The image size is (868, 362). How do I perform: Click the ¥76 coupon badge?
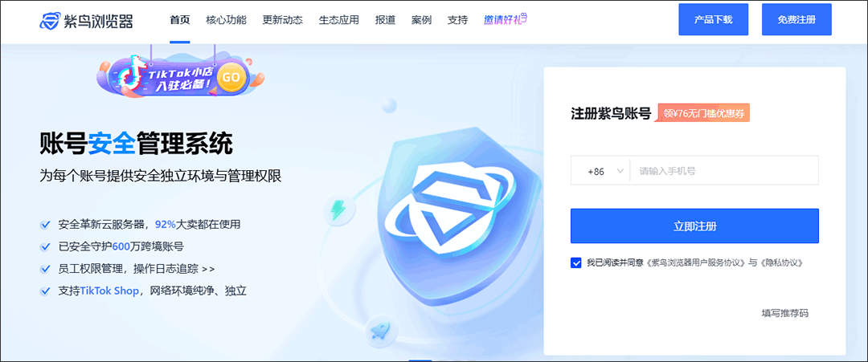click(x=703, y=113)
